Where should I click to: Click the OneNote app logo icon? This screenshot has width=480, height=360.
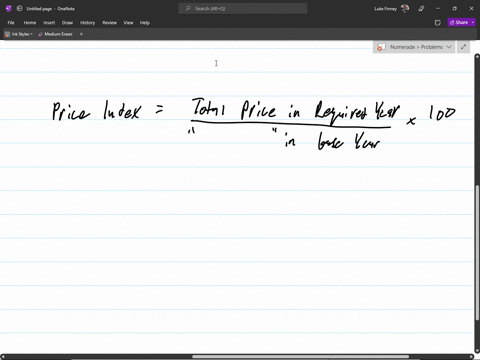(x=9, y=9)
